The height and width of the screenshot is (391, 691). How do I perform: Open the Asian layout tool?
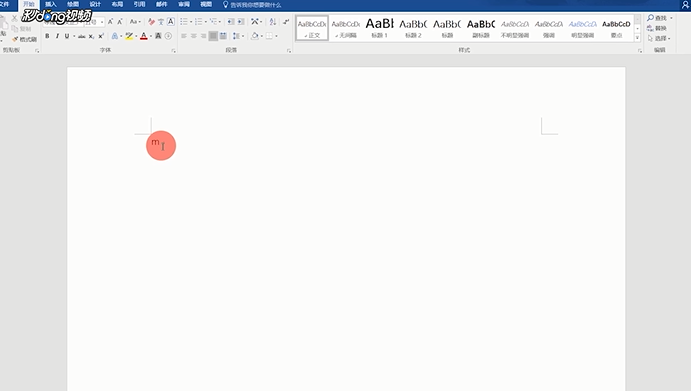255,22
